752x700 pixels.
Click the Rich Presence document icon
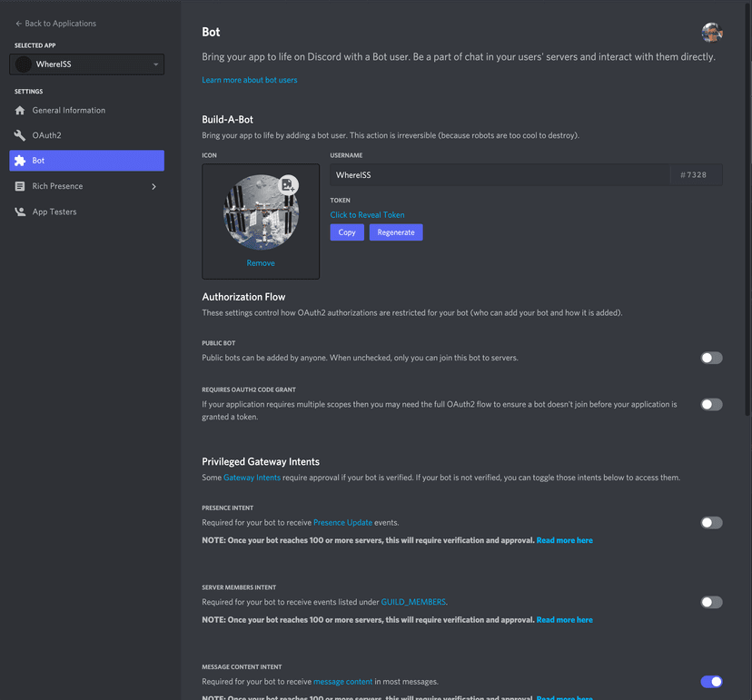click(20, 186)
